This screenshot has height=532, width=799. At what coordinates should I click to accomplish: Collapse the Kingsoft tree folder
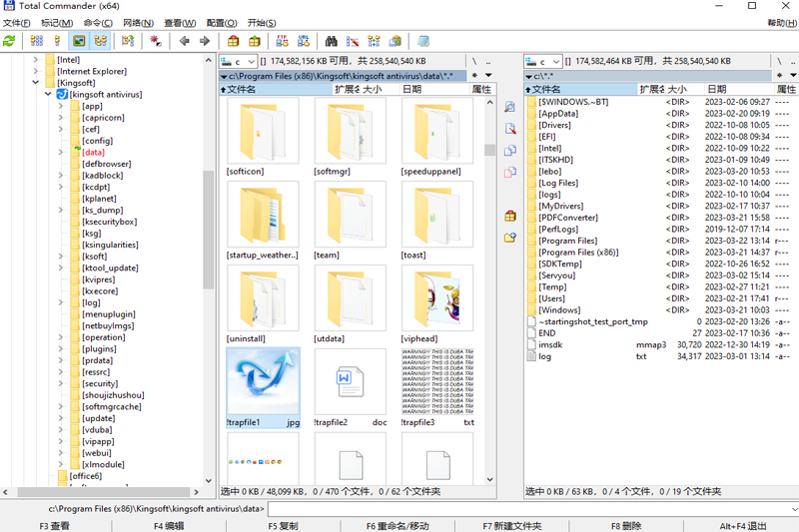[35, 83]
